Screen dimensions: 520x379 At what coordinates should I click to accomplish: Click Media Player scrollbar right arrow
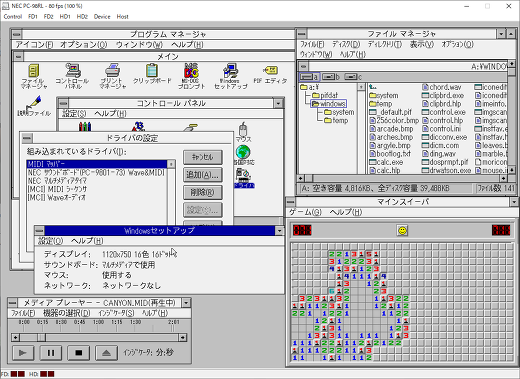[x=182, y=337]
